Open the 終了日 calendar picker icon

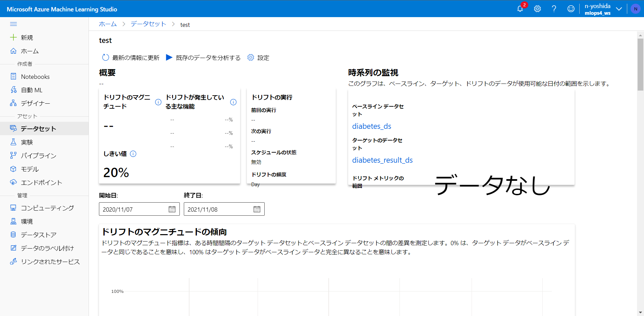[257, 209]
